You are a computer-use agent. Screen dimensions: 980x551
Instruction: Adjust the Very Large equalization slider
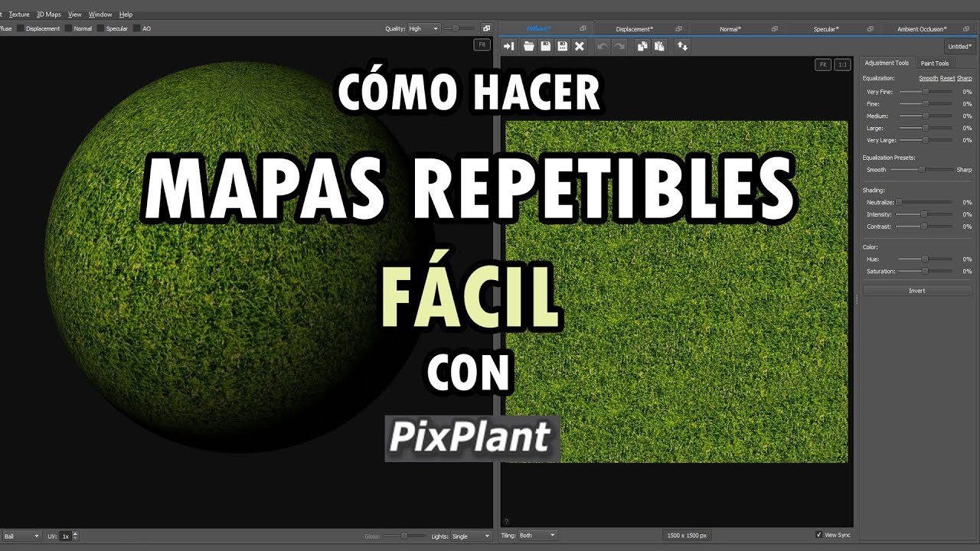(926, 140)
